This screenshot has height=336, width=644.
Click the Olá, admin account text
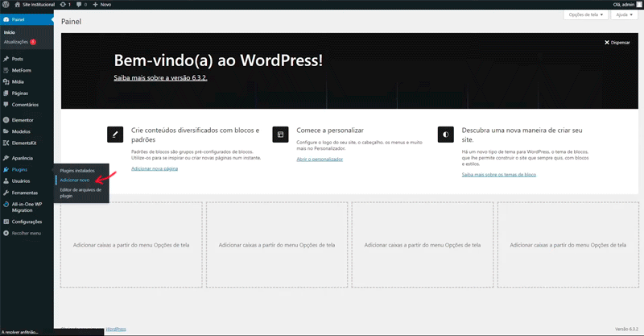pos(623,5)
